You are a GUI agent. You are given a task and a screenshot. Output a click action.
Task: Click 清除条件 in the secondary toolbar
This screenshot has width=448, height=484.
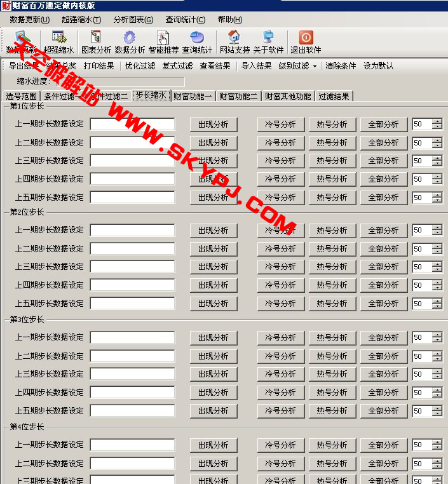tap(341, 66)
